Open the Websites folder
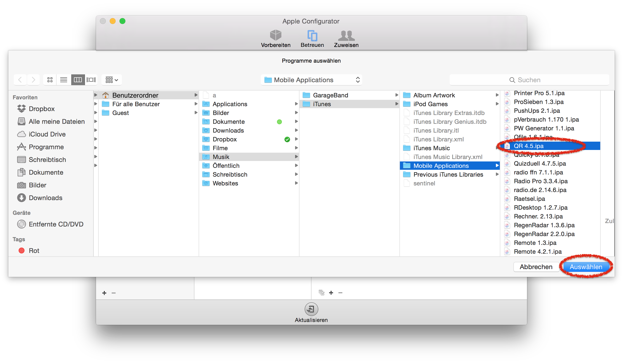Image resolution: width=623 pixels, height=364 pixels. click(x=249, y=183)
